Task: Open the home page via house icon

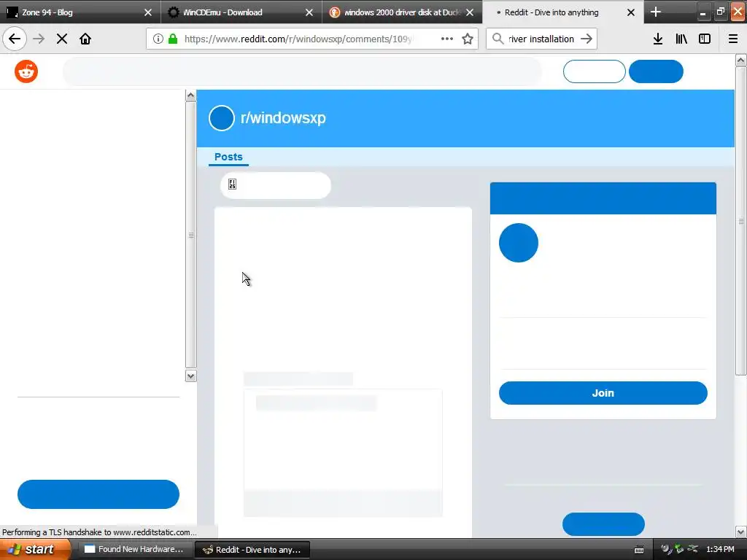Action: click(85, 39)
